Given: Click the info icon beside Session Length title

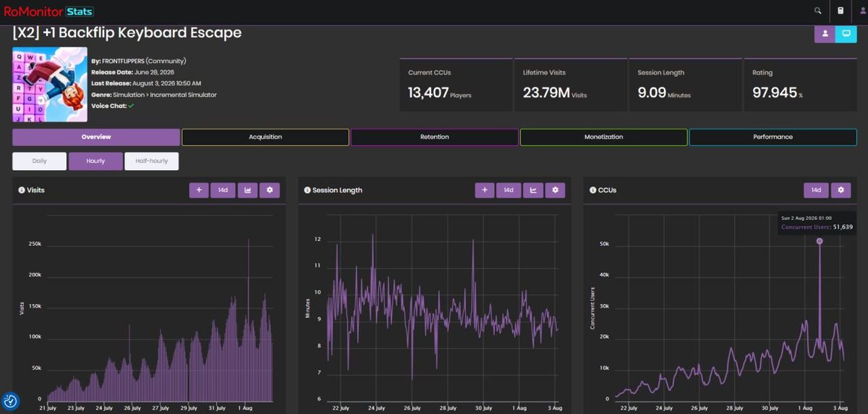Looking at the screenshot, I should 307,190.
